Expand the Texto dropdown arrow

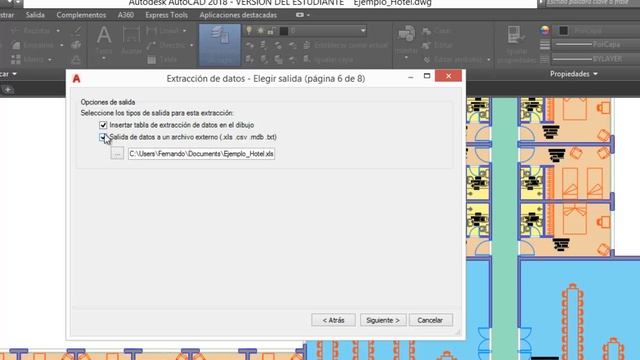tap(104, 59)
